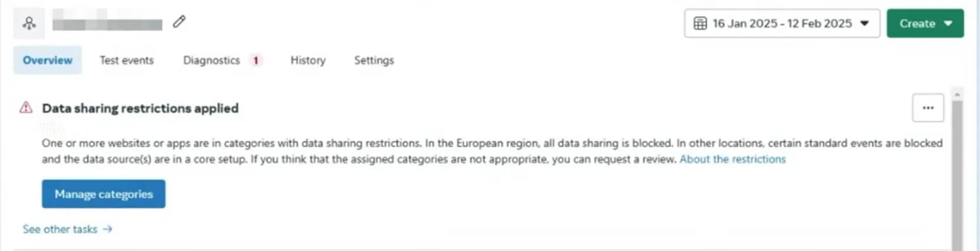Click the Manage categories button

tap(103, 194)
